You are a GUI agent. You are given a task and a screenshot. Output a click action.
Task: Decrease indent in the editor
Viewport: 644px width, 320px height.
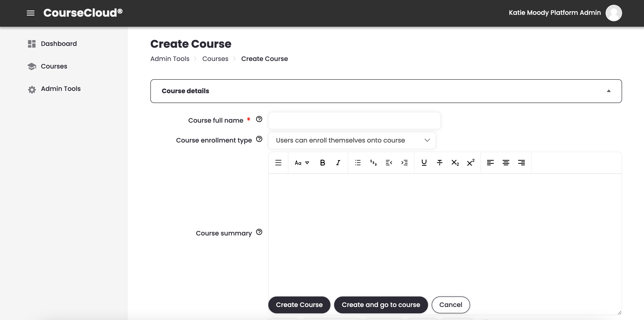[389, 163]
